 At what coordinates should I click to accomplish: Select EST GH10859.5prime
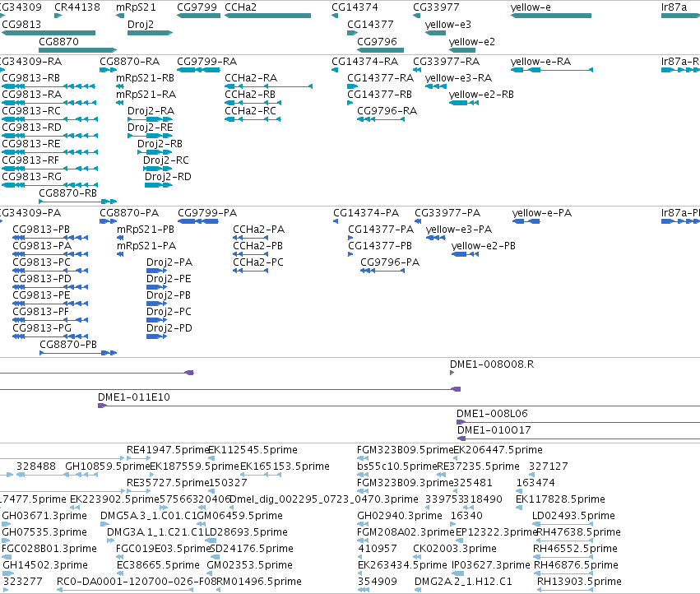[x=81, y=475]
